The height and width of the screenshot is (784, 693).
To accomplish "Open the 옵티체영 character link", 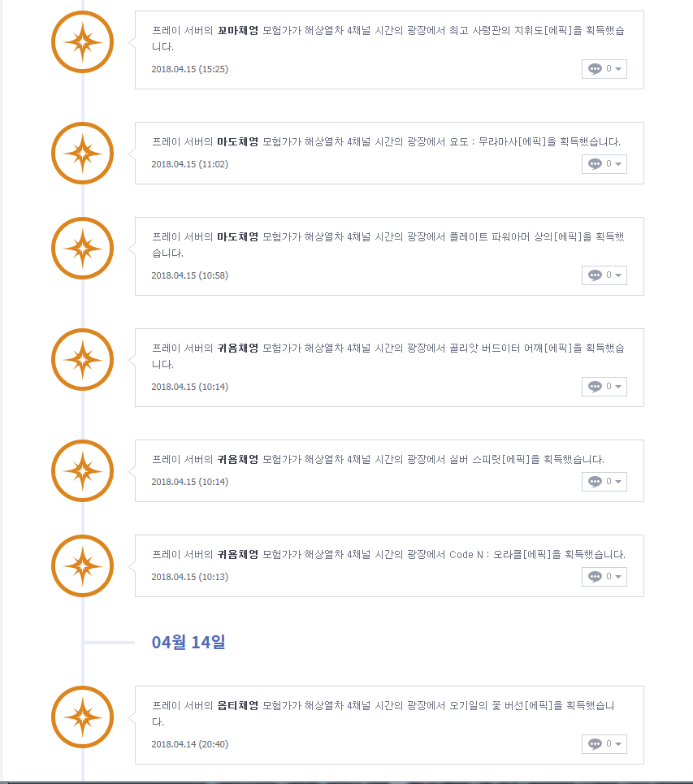I will tap(237, 705).
